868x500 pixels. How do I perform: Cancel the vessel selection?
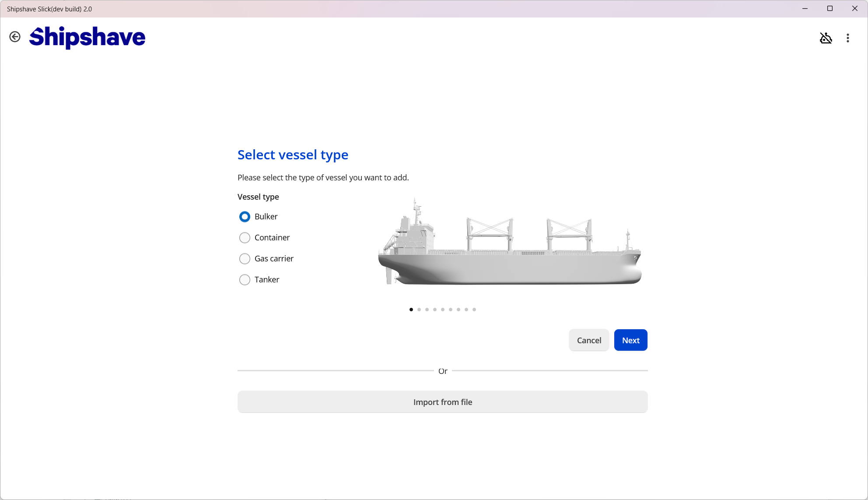click(x=589, y=340)
